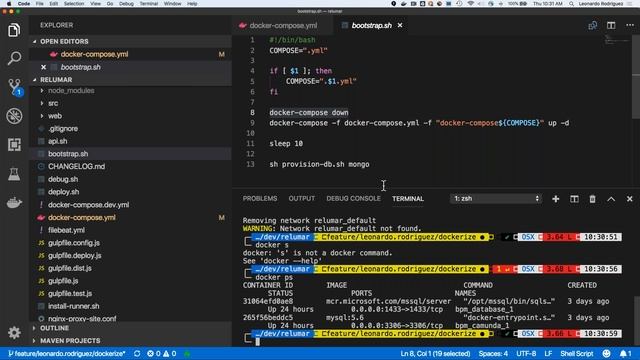Select the Terminal panel tab
This screenshot has width=640, height=360.
(x=408, y=199)
